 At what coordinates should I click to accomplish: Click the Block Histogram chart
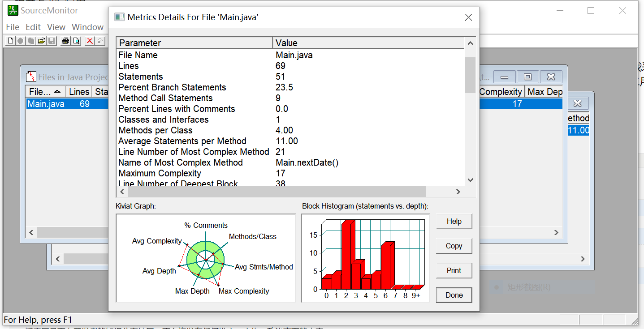click(366, 258)
